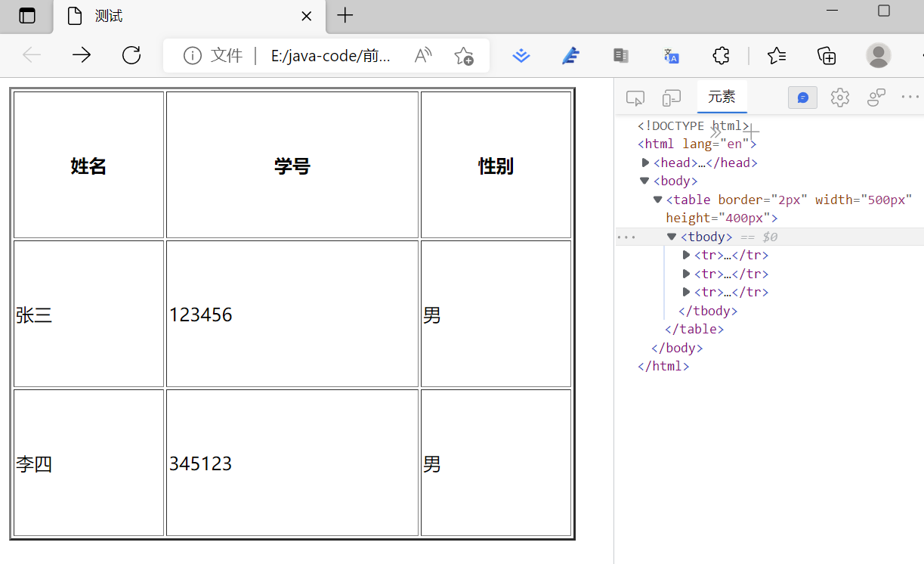Viewport: 924px width, 564px height.
Task: Click the 学号 table header
Action: (x=292, y=166)
